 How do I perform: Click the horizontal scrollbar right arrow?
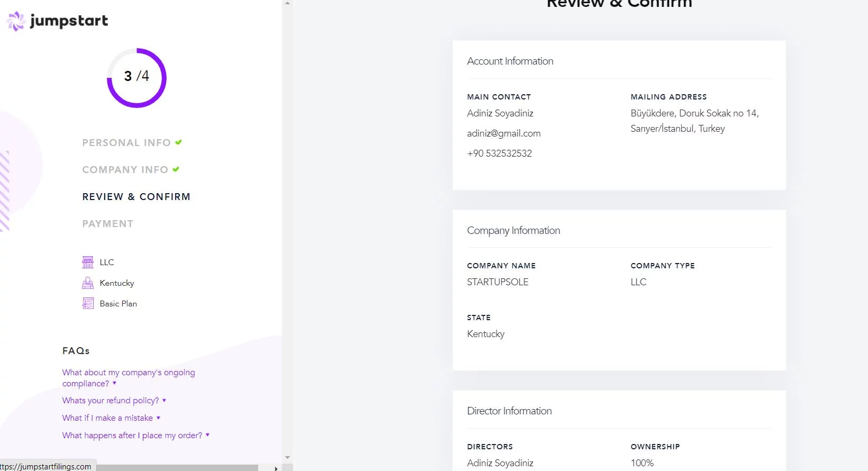point(276,468)
